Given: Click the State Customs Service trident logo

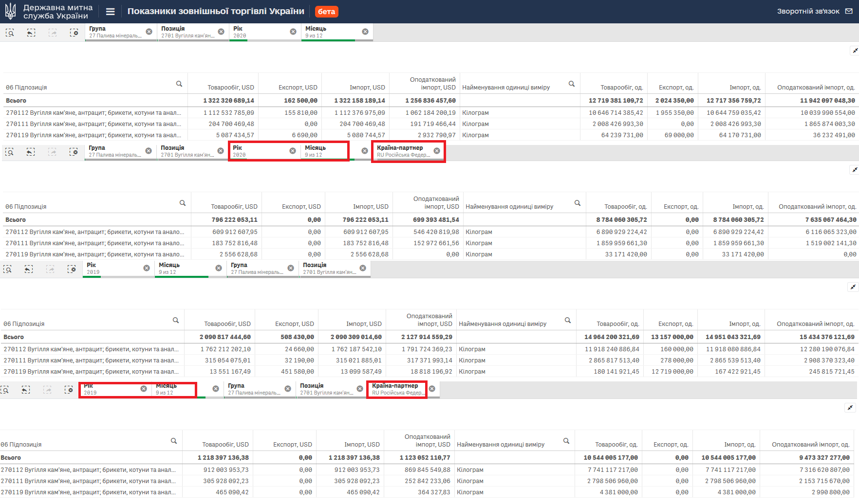Looking at the screenshot, I should tap(10, 12).
